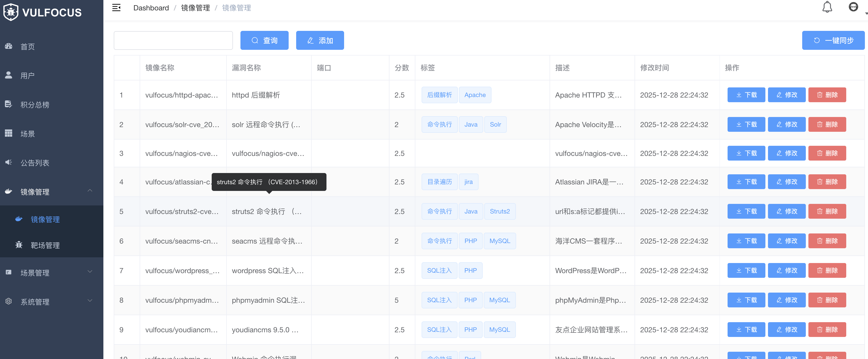
Task: Select the 镜像管理 submenu item
Action: click(x=45, y=219)
